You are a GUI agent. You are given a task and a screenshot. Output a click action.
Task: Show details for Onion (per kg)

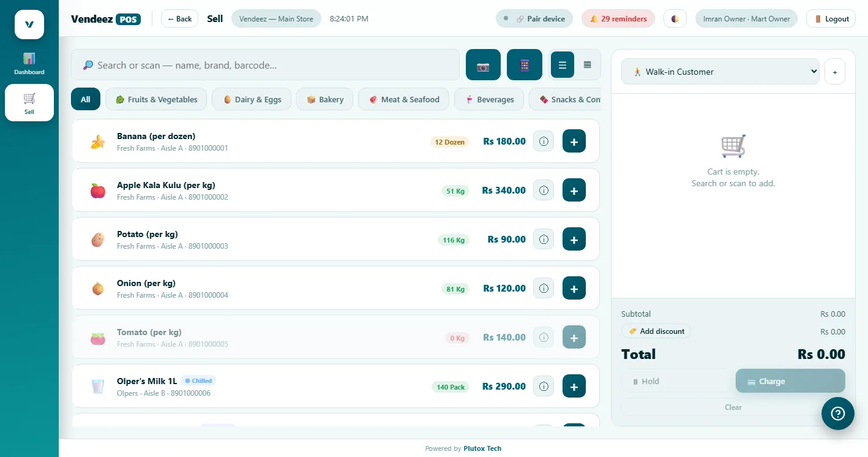click(544, 289)
